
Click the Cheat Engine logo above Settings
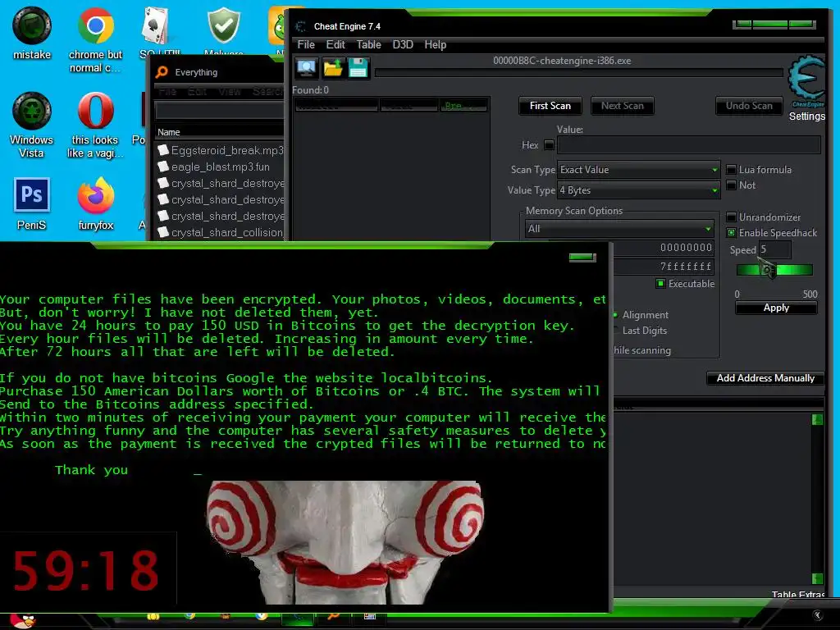click(x=806, y=81)
